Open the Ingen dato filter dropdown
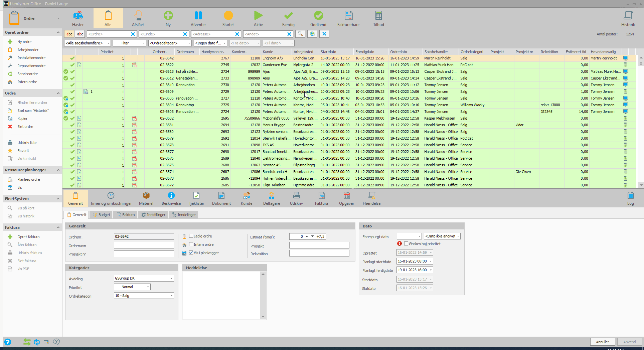644x350 pixels. pyautogui.click(x=210, y=43)
